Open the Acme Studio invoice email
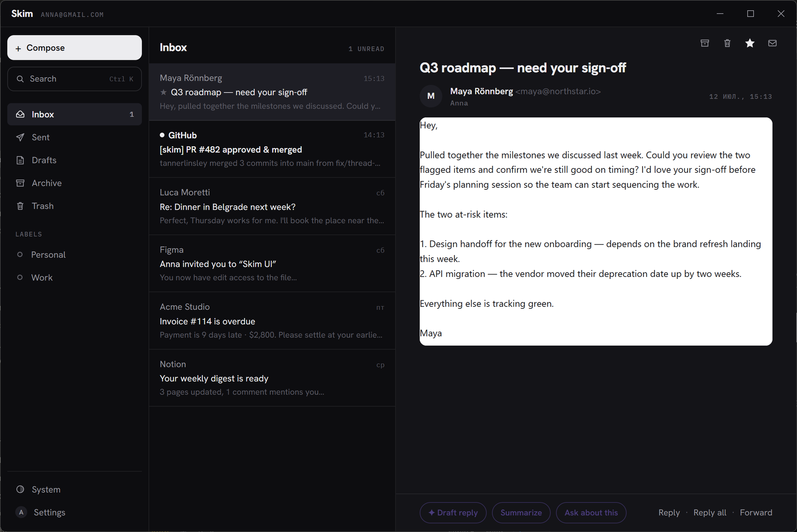The width and height of the screenshot is (797, 532). point(272,321)
